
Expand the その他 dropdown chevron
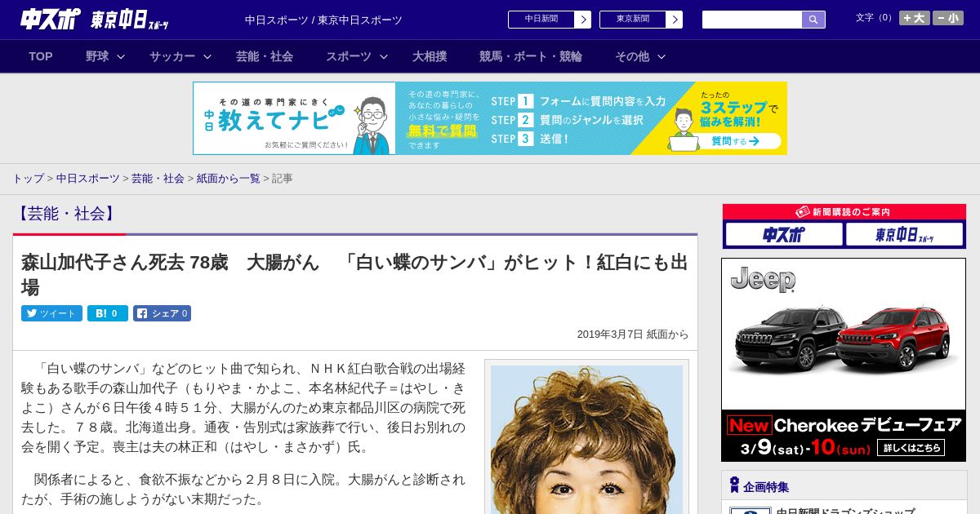pyautogui.click(x=661, y=57)
